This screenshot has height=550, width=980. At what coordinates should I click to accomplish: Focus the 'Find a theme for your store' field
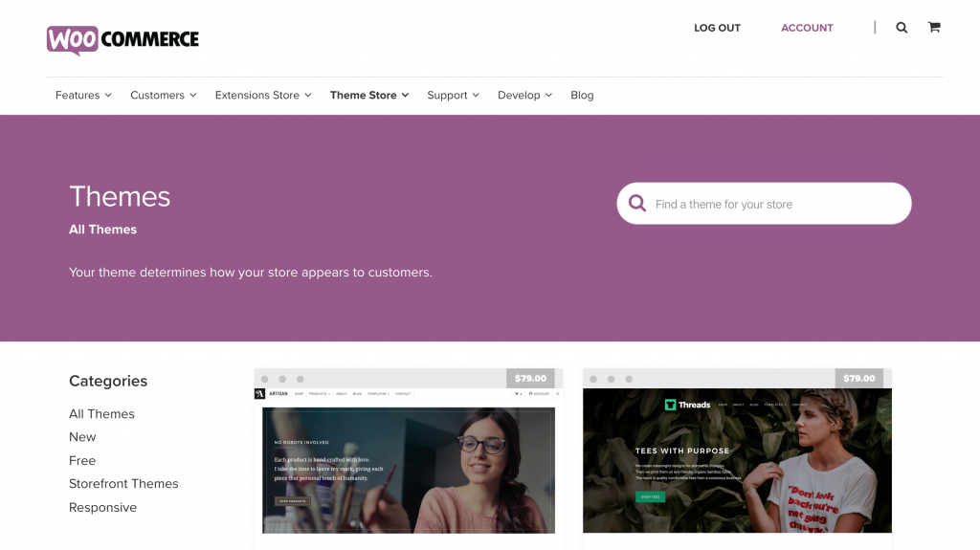point(764,203)
